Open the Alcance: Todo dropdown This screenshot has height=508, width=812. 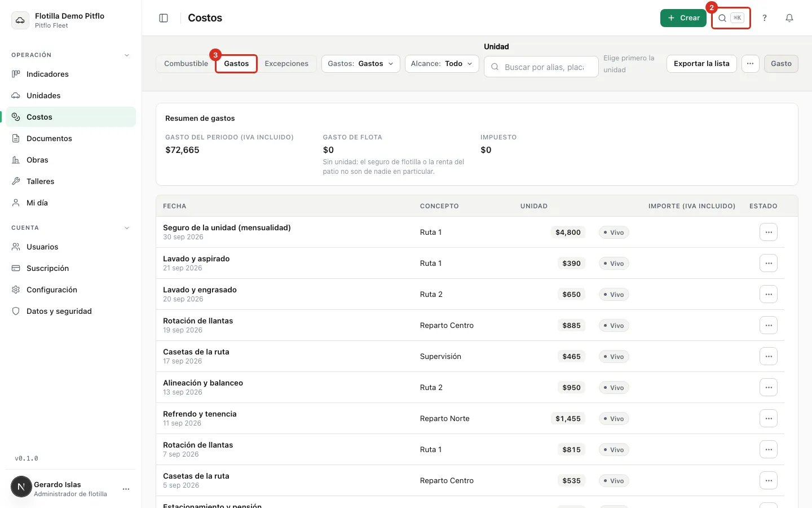pos(442,64)
